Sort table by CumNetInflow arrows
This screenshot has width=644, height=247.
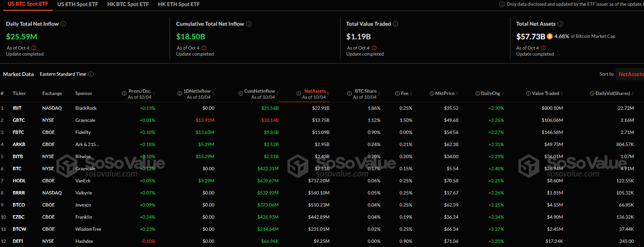pyautogui.click(x=278, y=93)
